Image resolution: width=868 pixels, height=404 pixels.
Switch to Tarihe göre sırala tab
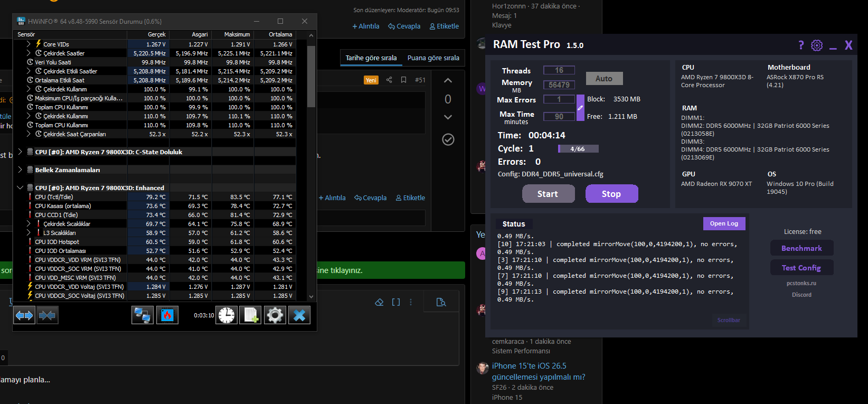(371, 58)
